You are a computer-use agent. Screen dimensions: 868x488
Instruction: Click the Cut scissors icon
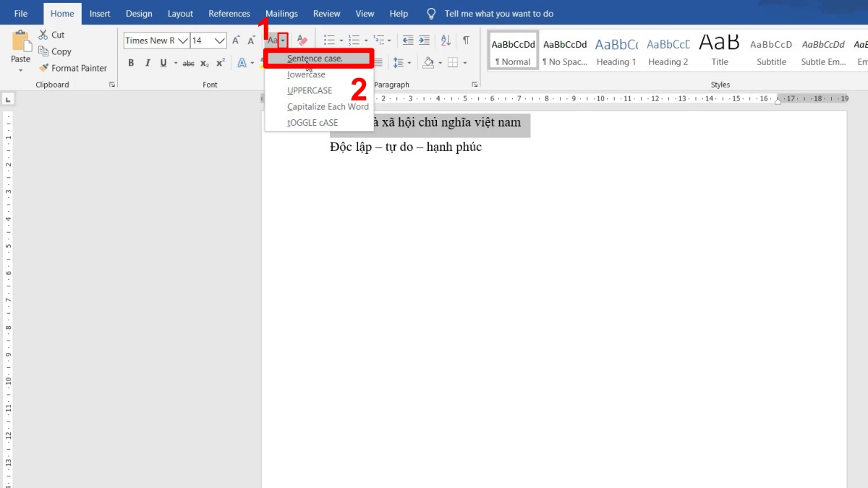click(x=43, y=35)
